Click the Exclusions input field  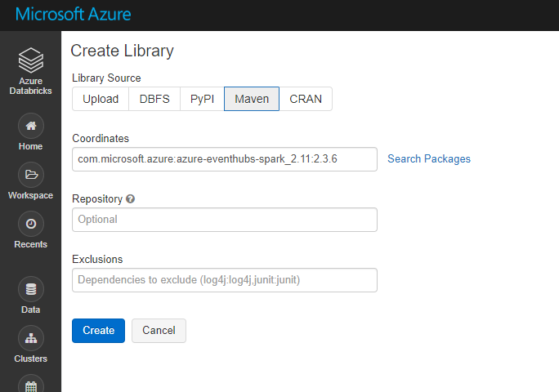pos(225,280)
